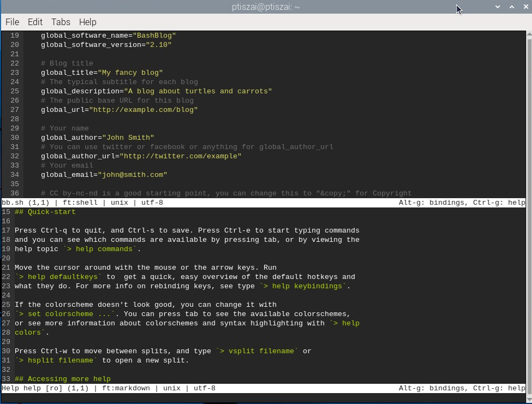The width and height of the screenshot is (532, 404).
Task: Click the global_software_name="BashBlog" line
Action: point(108,35)
